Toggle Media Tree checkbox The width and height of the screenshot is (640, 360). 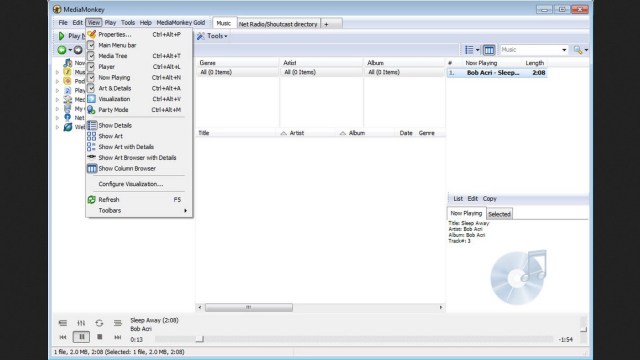pos(91,56)
